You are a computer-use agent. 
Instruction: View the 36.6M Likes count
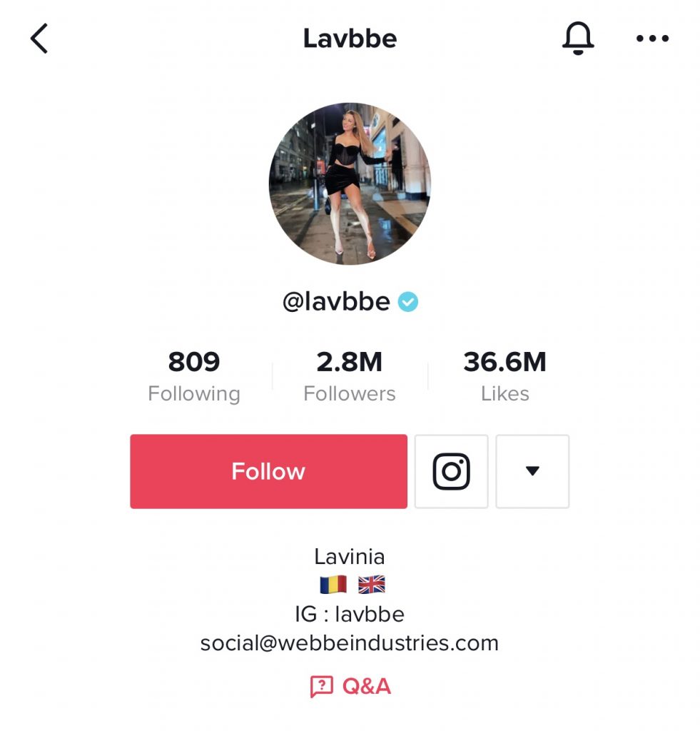(504, 376)
